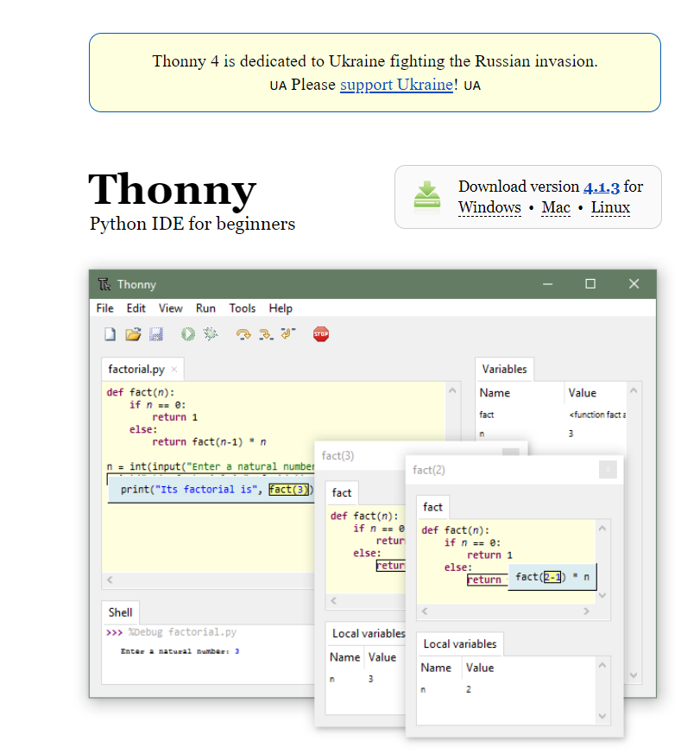This screenshot has height=754, width=700.
Task: Open the 4.1.3 version link
Action: click(x=602, y=187)
